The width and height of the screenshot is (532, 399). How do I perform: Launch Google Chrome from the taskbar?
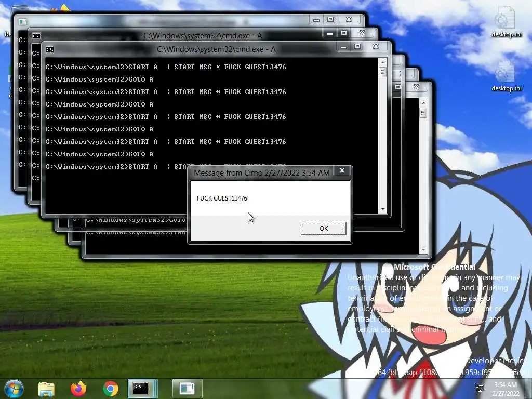tap(110, 389)
